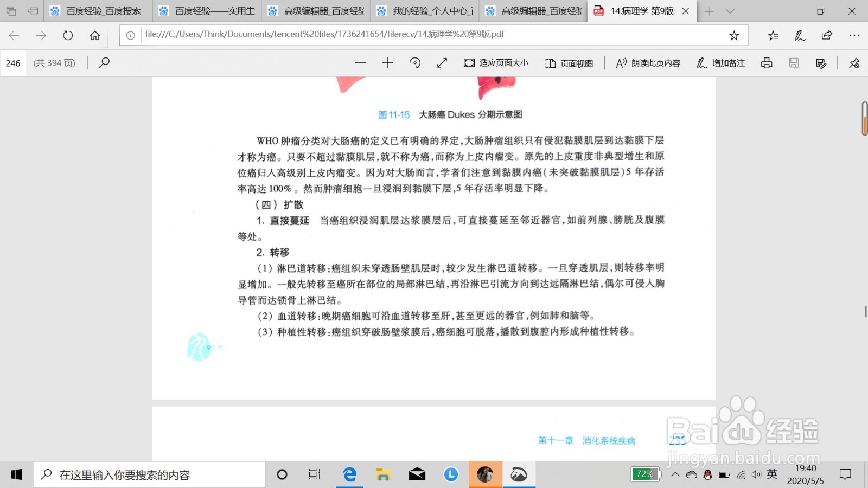The height and width of the screenshot is (488, 868).
Task: Open QQ penguin tray icon
Action: pyautogui.click(x=707, y=474)
